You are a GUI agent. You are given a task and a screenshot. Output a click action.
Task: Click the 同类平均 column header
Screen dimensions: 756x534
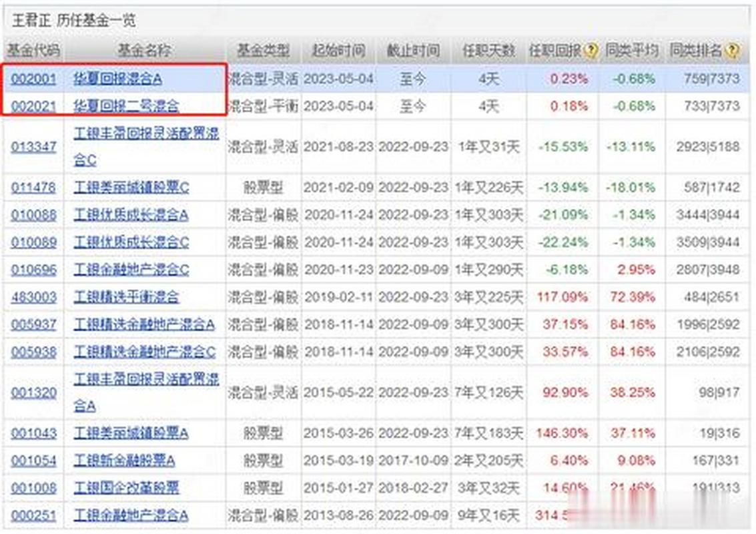[632, 50]
